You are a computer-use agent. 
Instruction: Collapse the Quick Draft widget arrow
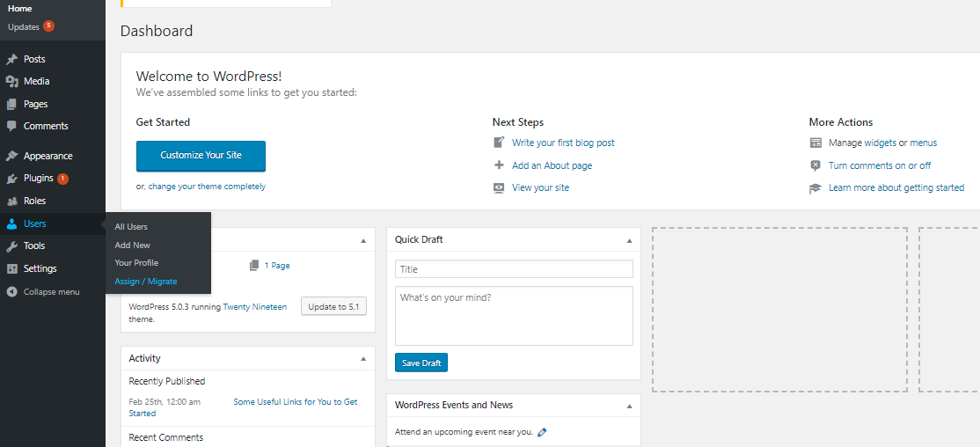point(629,240)
